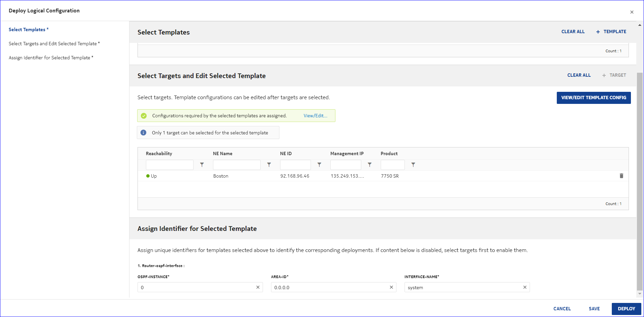Click the Product column filter icon

point(413,165)
